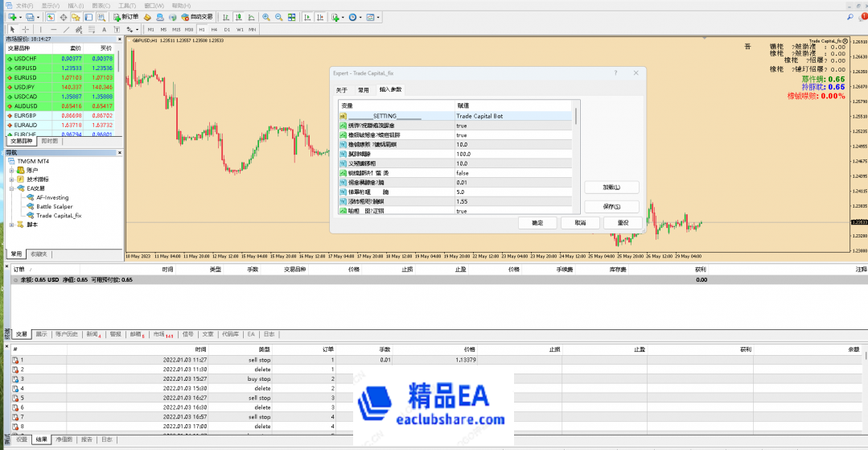The height and width of the screenshot is (450, 868).
Task: Select the trendline drawing tool
Action: [65, 30]
